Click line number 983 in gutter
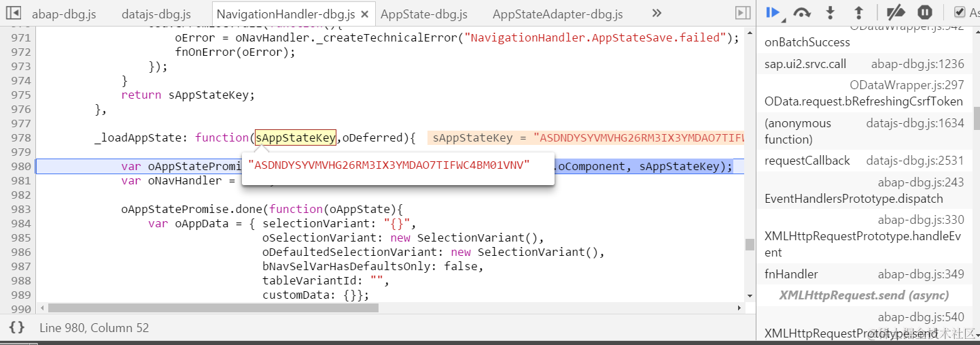 pos(21,209)
